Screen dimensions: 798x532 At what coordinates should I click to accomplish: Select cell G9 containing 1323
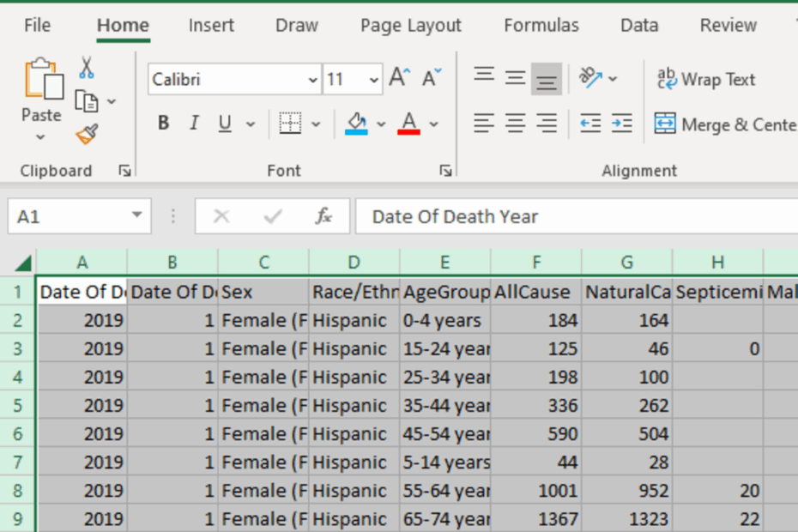[627, 519]
